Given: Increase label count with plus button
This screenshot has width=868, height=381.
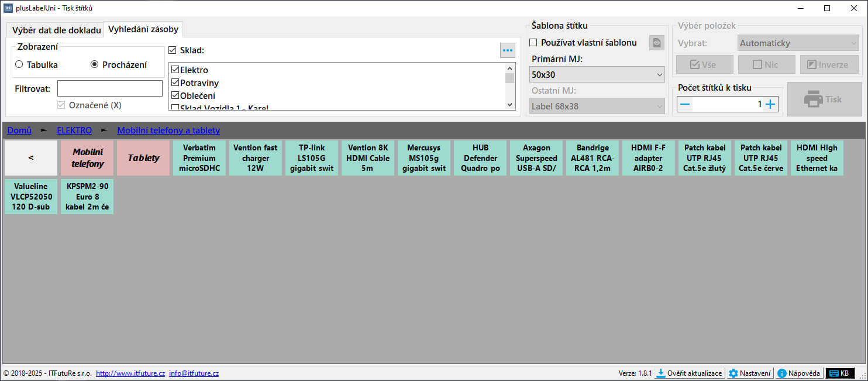Looking at the screenshot, I should click(770, 104).
